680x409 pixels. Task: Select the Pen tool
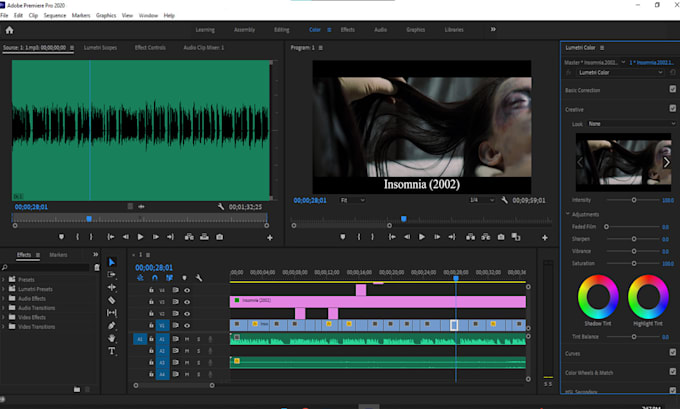coord(111,325)
